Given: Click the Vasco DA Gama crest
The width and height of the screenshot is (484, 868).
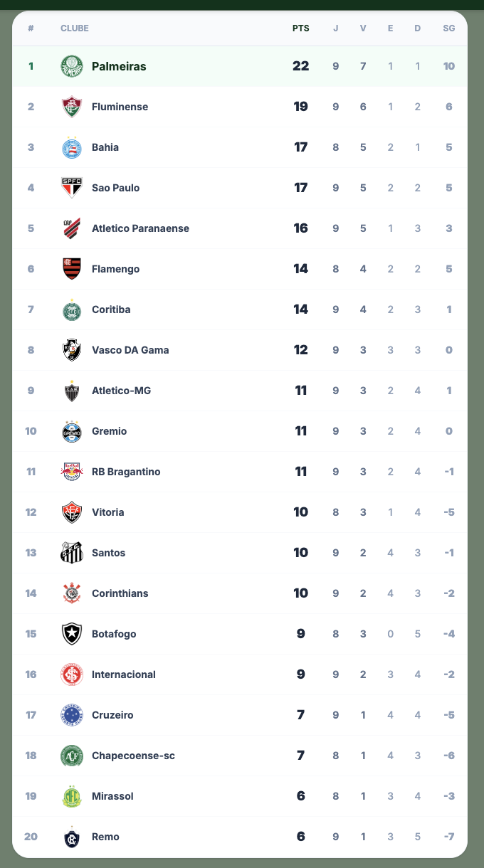Looking at the screenshot, I should coord(72,350).
